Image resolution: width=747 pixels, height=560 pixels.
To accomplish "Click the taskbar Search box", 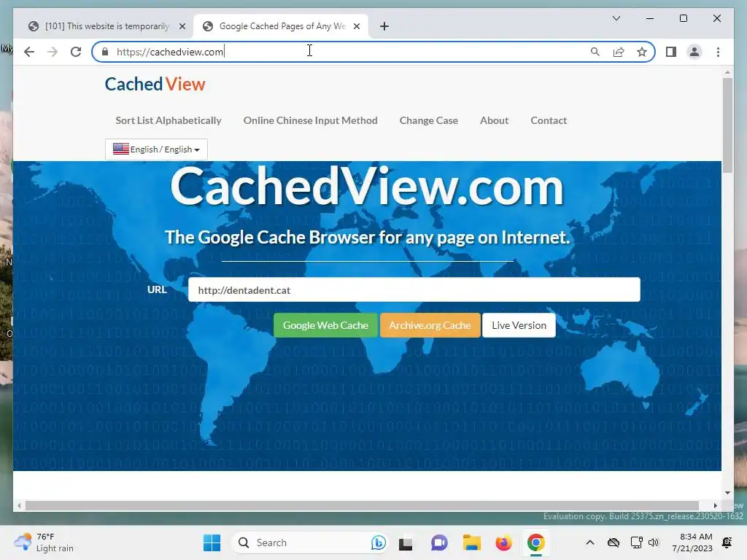I will coord(309,542).
